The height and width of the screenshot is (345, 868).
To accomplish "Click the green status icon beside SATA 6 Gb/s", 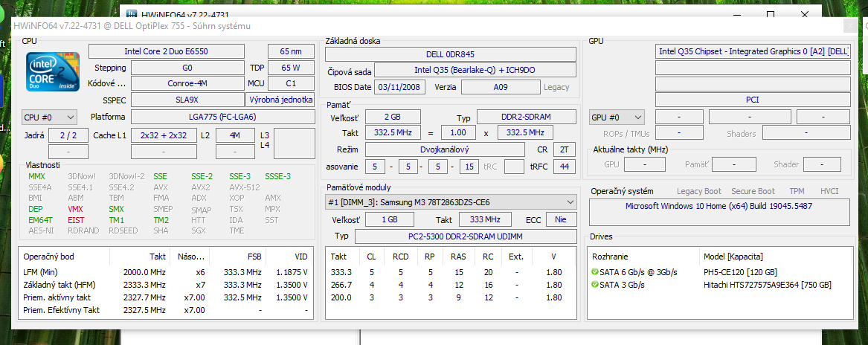I will (x=595, y=272).
